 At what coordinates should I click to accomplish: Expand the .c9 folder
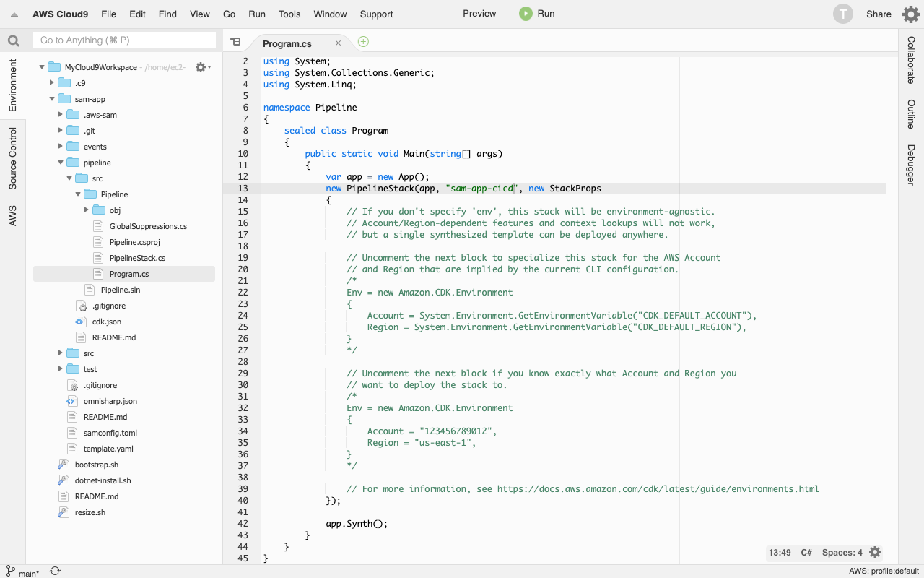(x=51, y=83)
